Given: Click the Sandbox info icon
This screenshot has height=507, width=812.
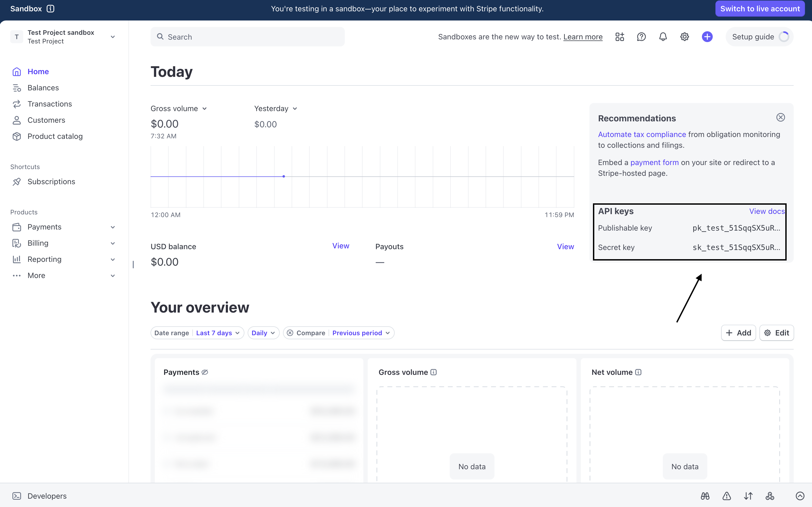Looking at the screenshot, I should coord(50,9).
